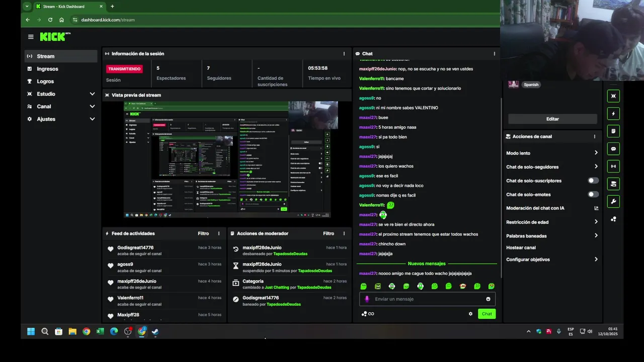Open the emoji picker in message box
Screen dimensions: 644x362
(488, 299)
